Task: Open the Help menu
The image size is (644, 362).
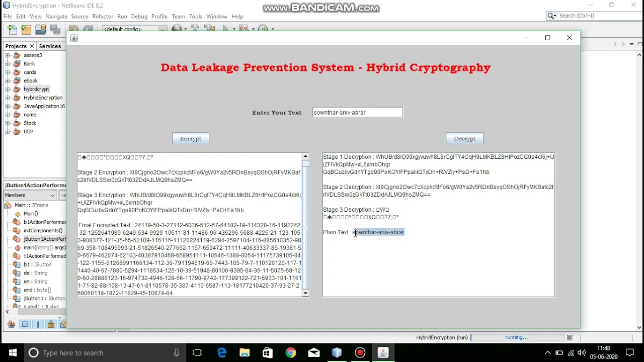Action: tap(237, 17)
